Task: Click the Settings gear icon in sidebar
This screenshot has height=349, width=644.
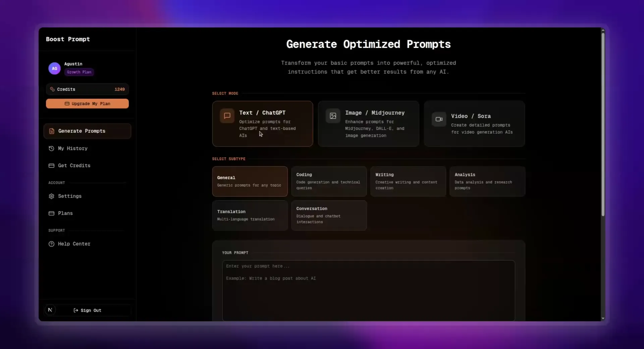Action: tap(51, 196)
